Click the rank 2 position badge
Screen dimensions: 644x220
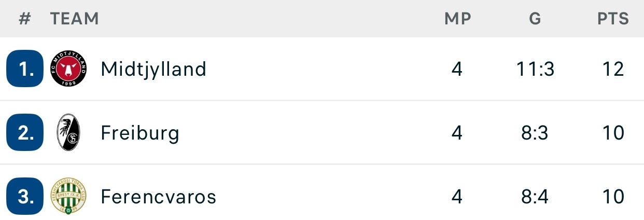(24, 133)
